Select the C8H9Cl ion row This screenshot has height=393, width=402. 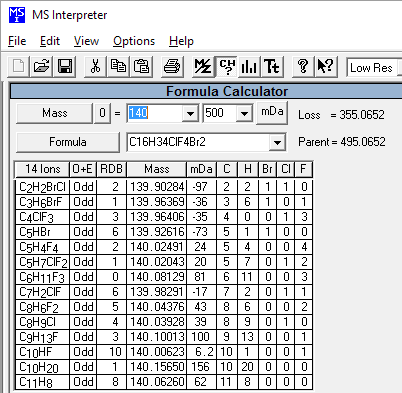[164, 322]
